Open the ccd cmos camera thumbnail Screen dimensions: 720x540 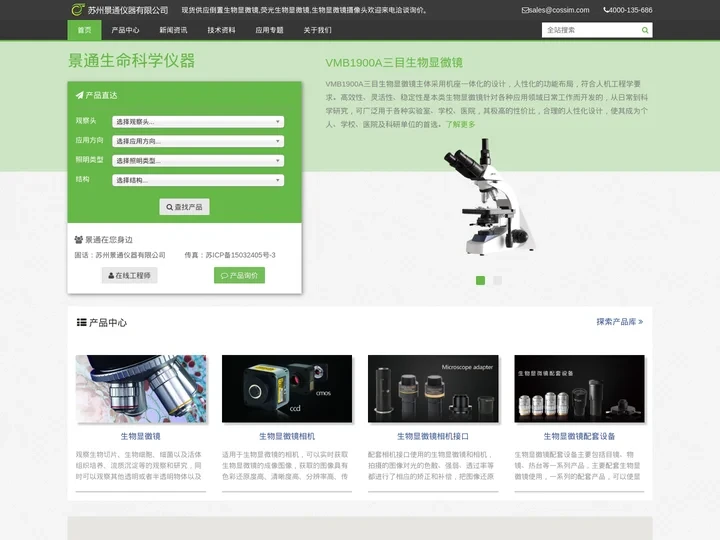coord(287,388)
